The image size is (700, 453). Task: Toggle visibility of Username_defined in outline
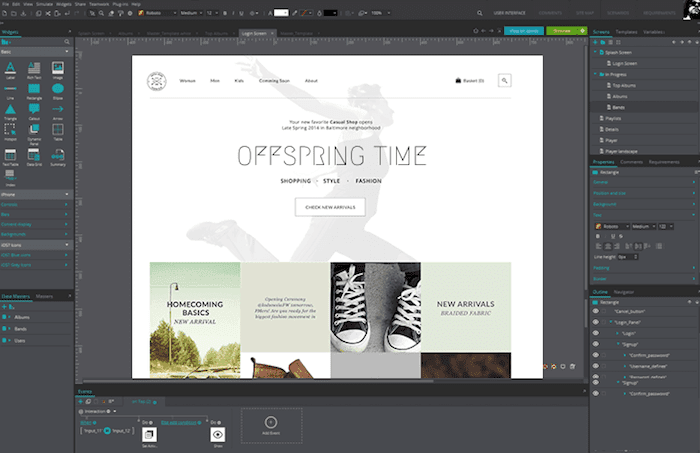[596, 366]
